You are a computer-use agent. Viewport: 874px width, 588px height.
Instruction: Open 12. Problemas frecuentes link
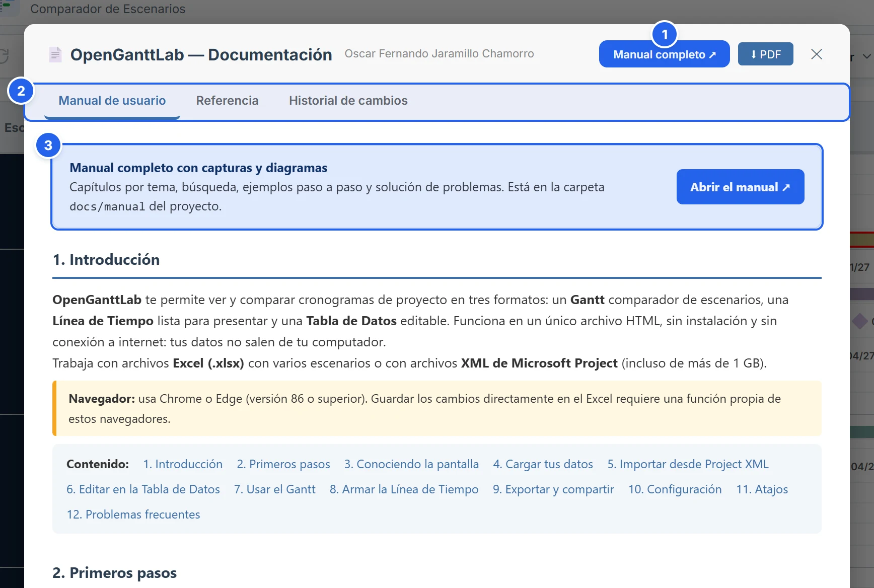click(x=133, y=514)
